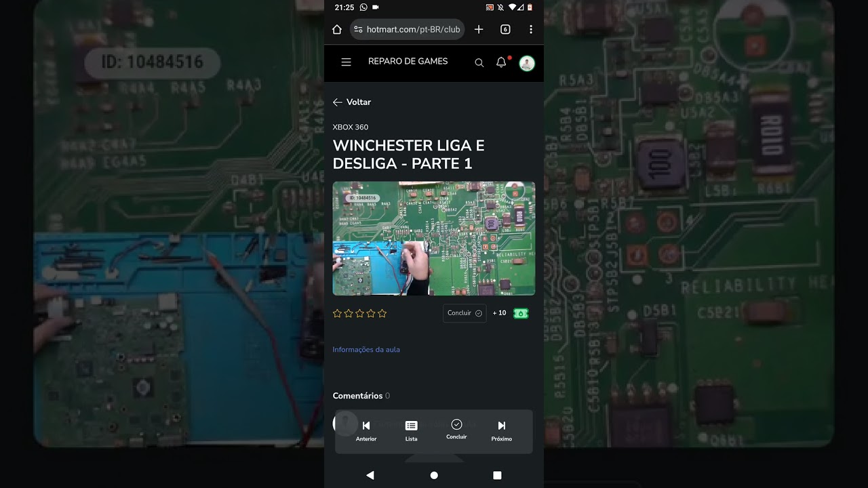Tap the WhatsApp notification icon in status bar
868x488 pixels.
363,7
